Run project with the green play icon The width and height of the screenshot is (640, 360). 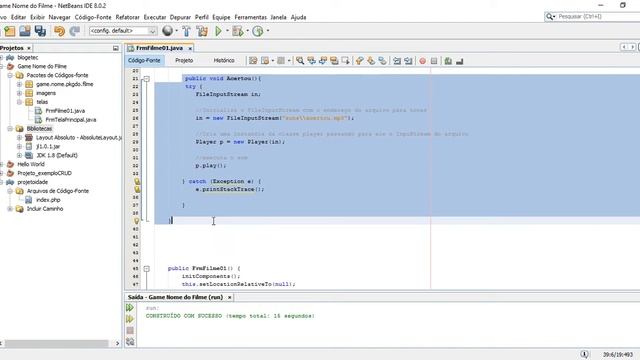(218, 31)
